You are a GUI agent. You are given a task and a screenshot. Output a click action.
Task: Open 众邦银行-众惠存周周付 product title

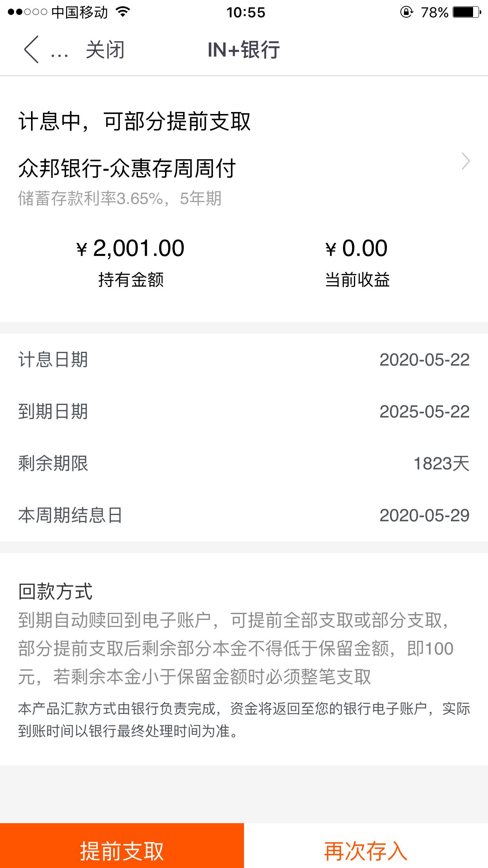pos(127,168)
